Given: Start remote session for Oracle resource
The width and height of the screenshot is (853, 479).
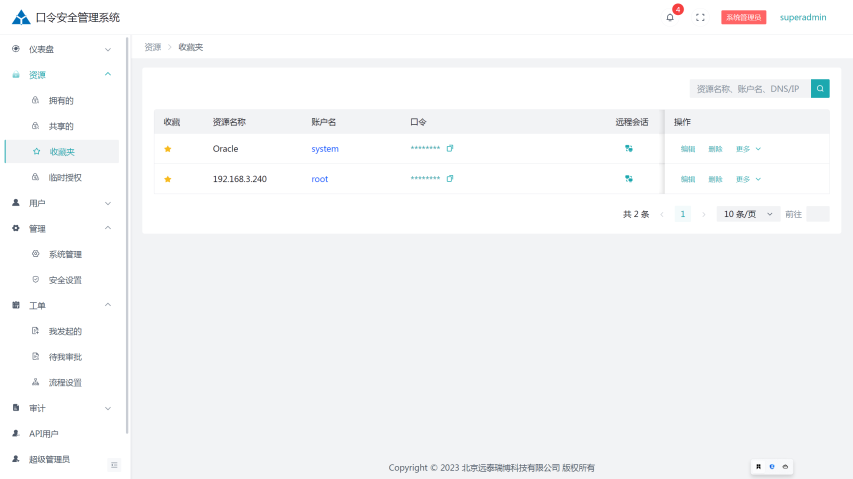Looking at the screenshot, I should pos(629,149).
